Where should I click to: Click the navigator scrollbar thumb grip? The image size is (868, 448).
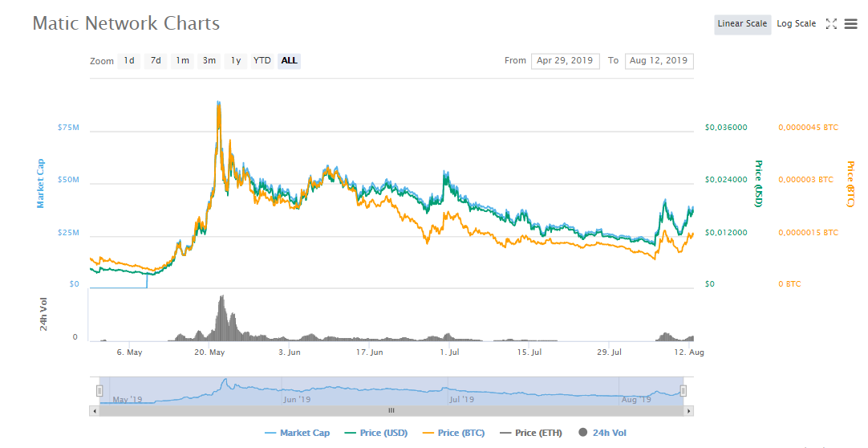click(391, 411)
